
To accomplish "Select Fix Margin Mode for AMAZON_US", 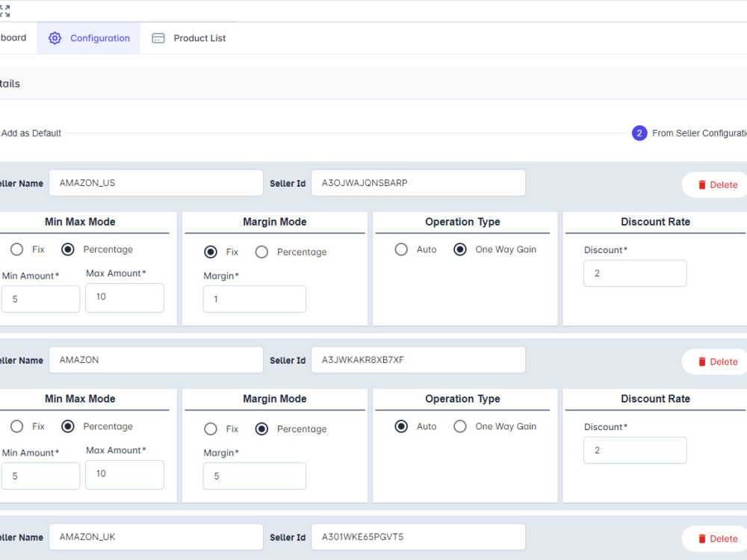I will (211, 252).
